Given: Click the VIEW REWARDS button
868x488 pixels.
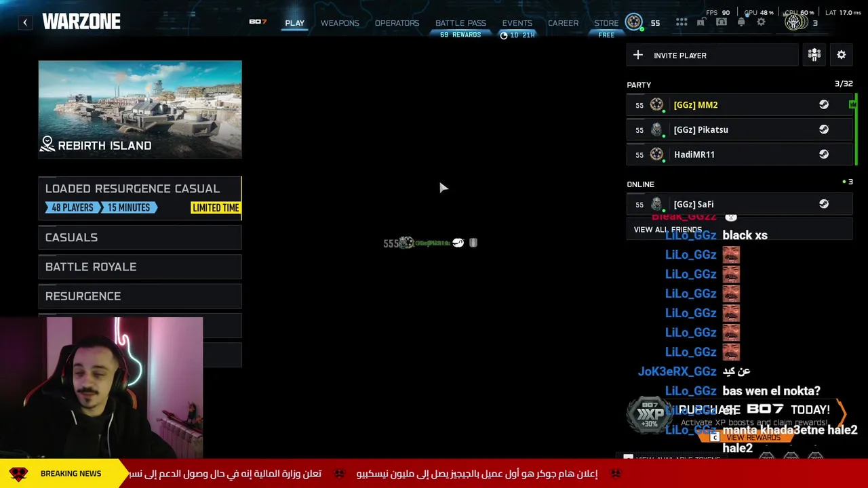Looking at the screenshot, I should coord(748,438).
